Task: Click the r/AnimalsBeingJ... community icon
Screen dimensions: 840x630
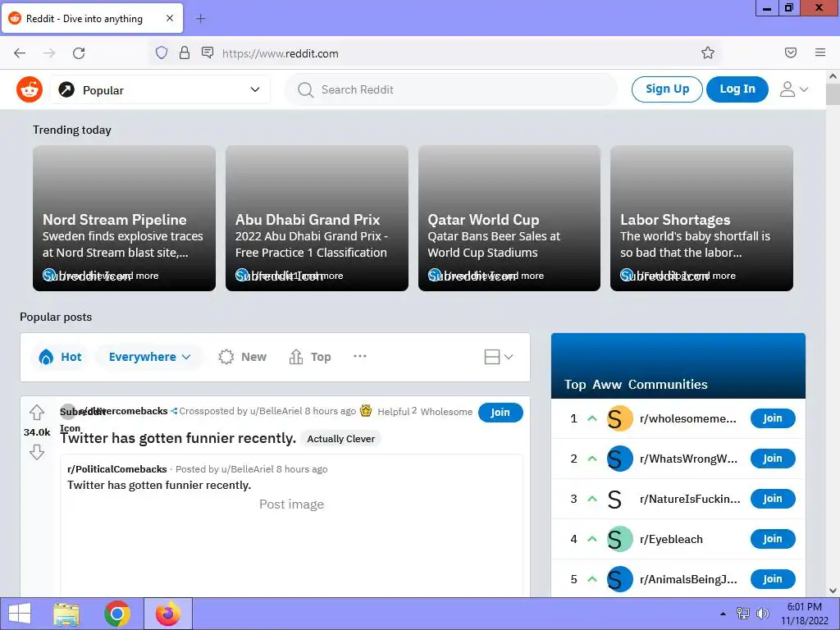Action: pyautogui.click(x=620, y=579)
